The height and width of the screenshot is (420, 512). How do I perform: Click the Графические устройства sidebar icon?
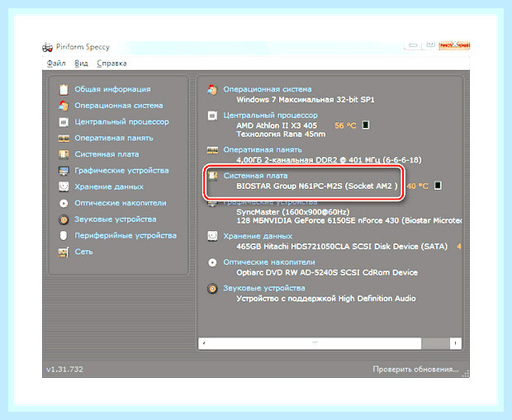pyautogui.click(x=64, y=171)
